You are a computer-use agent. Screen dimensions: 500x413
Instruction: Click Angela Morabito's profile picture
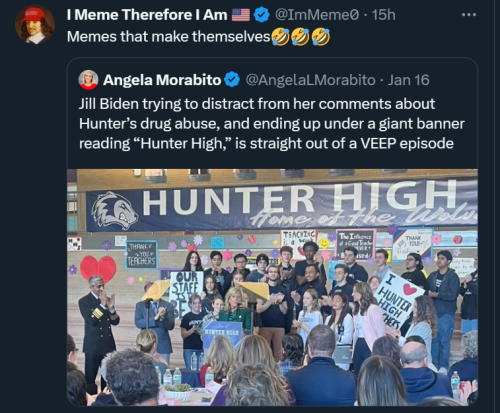point(88,80)
